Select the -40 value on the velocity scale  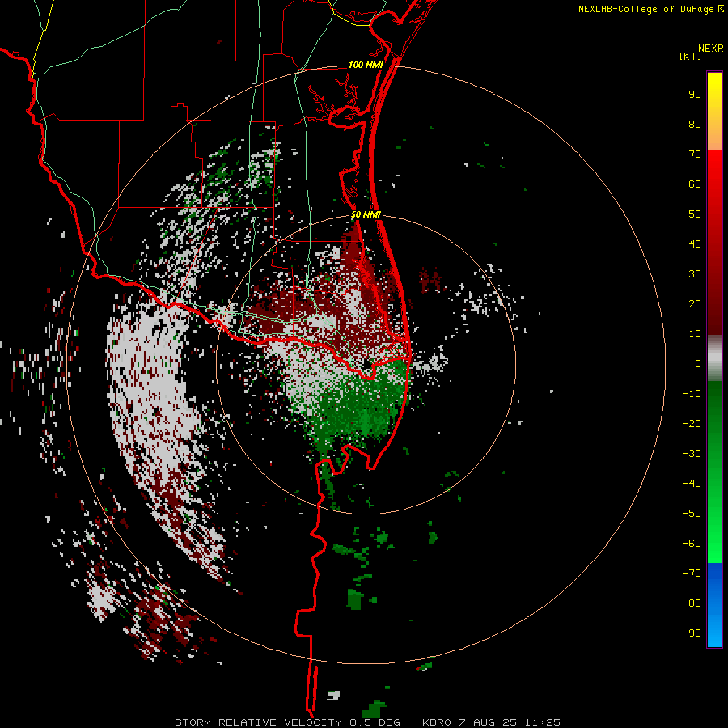[x=692, y=484]
